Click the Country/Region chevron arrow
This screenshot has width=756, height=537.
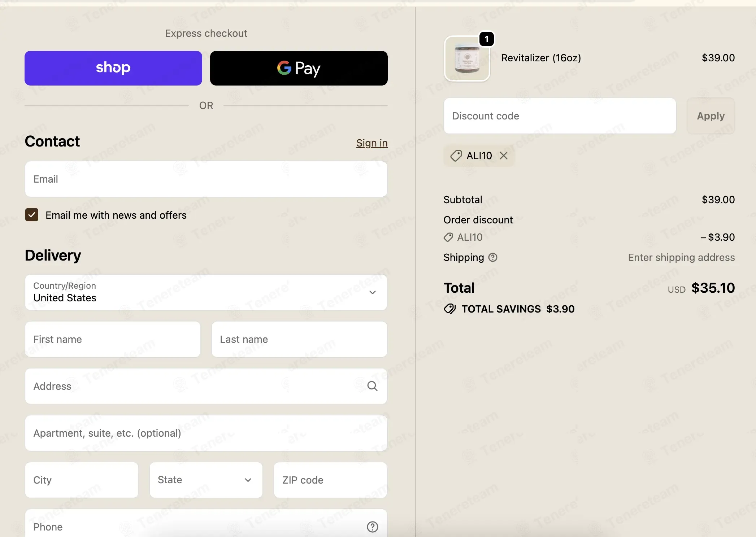pyautogui.click(x=373, y=292)
